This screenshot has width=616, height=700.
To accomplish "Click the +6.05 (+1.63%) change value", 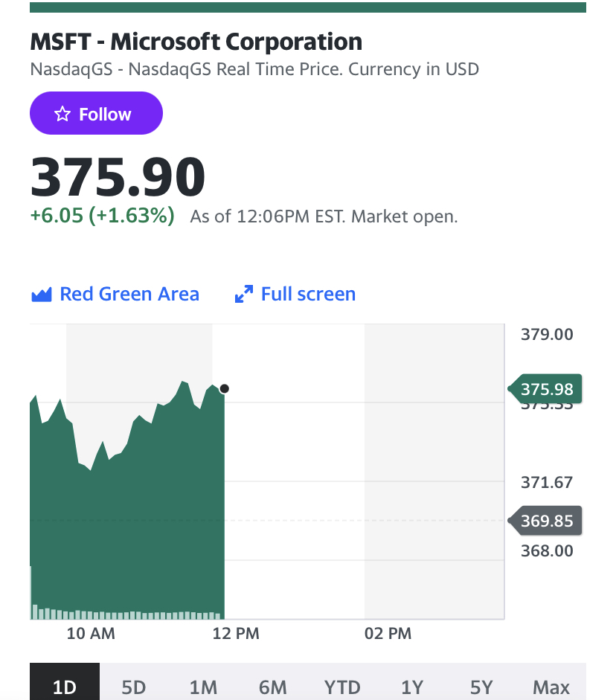I will pyautogui.click(x=102, y=216).
